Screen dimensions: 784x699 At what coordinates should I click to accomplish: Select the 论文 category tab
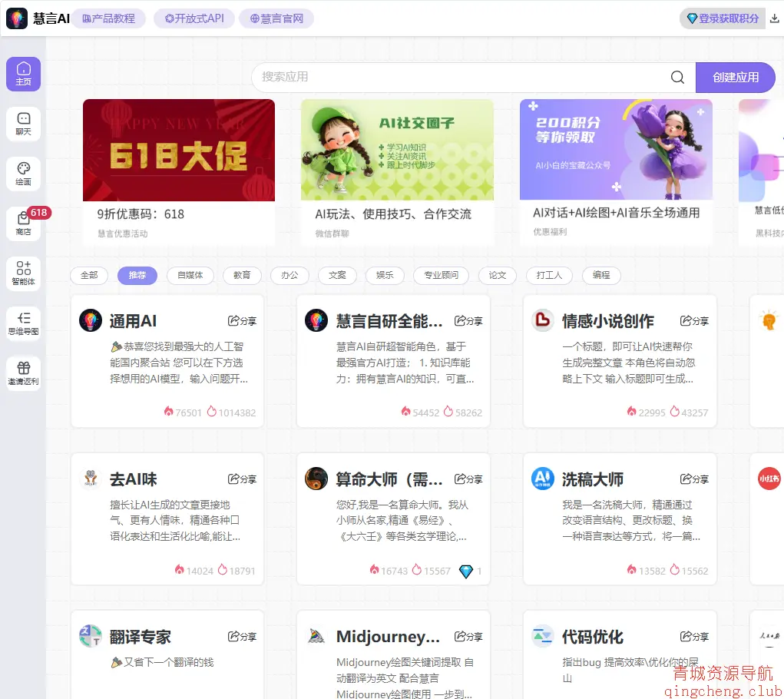point(497,275)
